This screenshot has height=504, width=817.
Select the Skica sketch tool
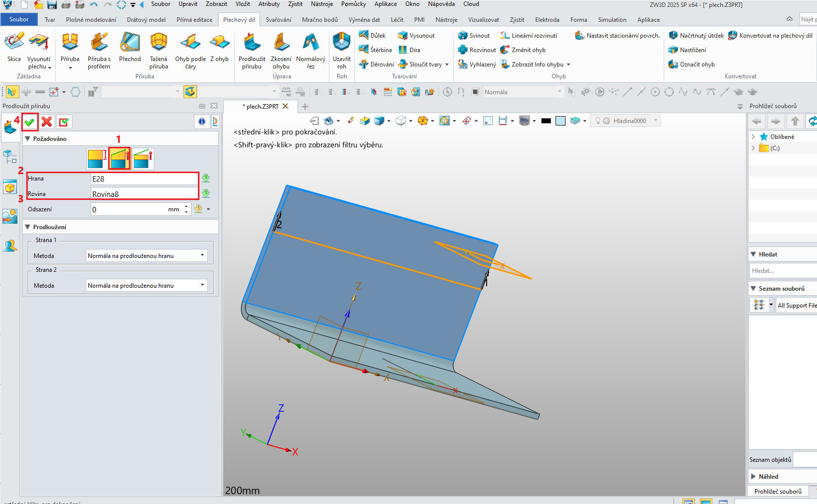[14, 48]
